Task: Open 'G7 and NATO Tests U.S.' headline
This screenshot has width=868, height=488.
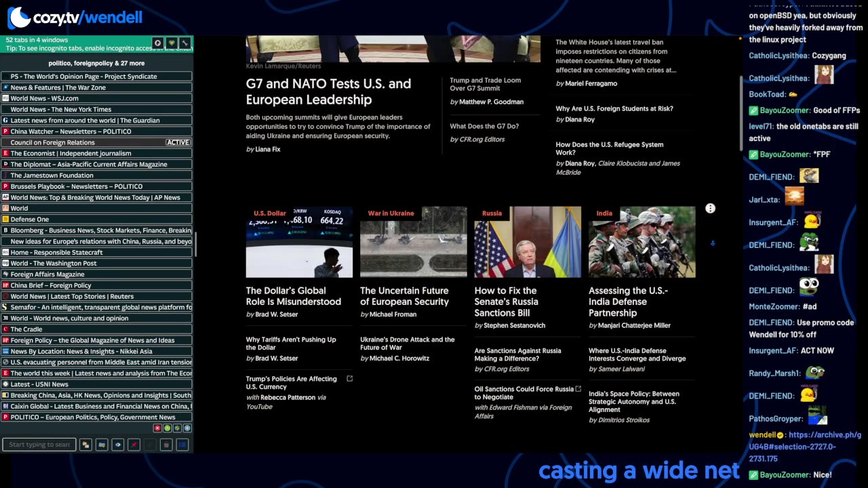Action: [x=328, y=91]
